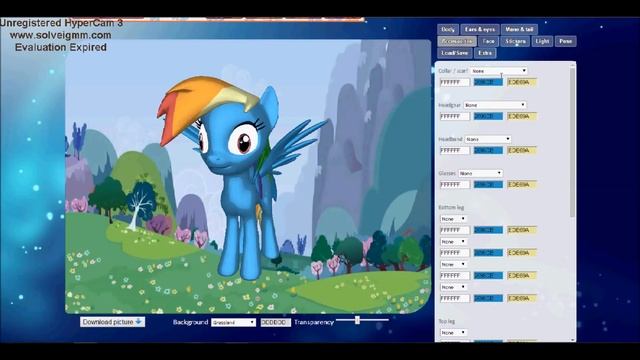Expand the Headgear dropdown
The height and width of the screenshot is (360, 640).
tap(494, 105)
